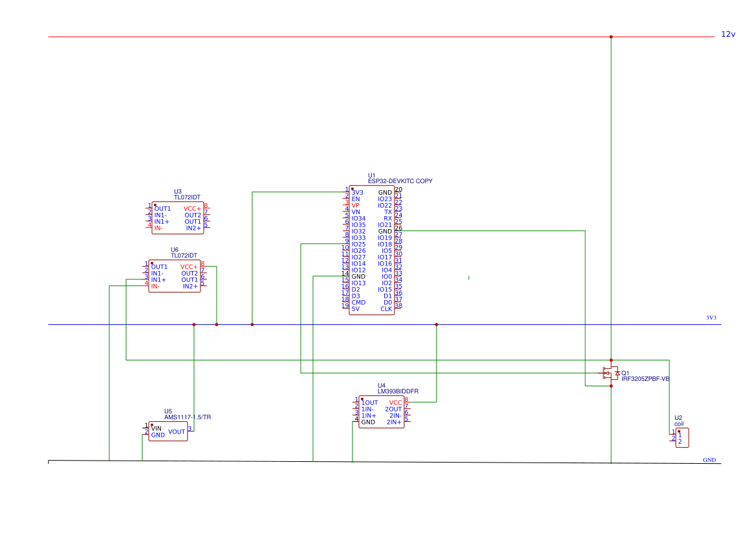This screenshot has width=756, height=535.
Task: Select the IN1+ pin on U6
Action: [158, 280]
